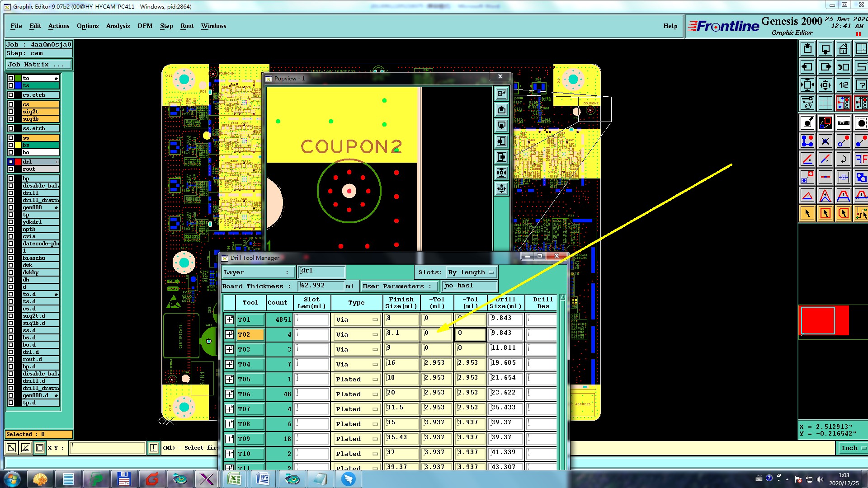Toggle the checkbox for layer sig2t

pyautogui.click(x=11, y=112)
